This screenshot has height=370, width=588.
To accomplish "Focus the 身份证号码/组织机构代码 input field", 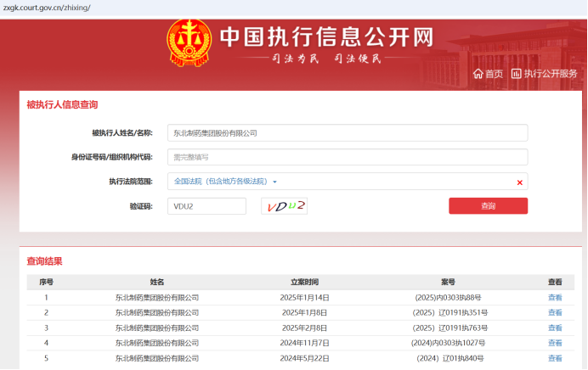I will pyautogui.click(x=348, y=157).
